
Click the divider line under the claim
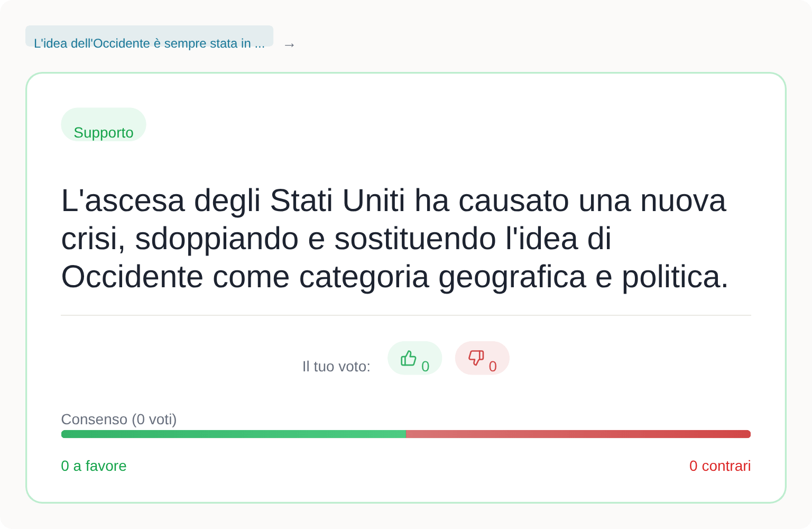(406, 315)
